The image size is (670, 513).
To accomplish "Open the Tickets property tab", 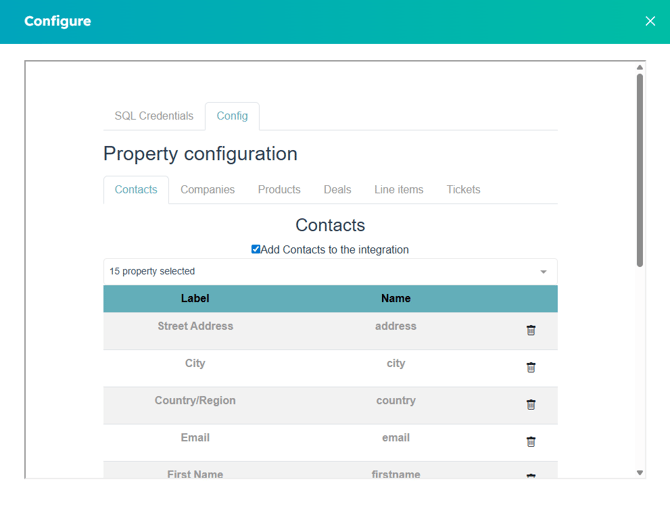I will tap(463, 189).
